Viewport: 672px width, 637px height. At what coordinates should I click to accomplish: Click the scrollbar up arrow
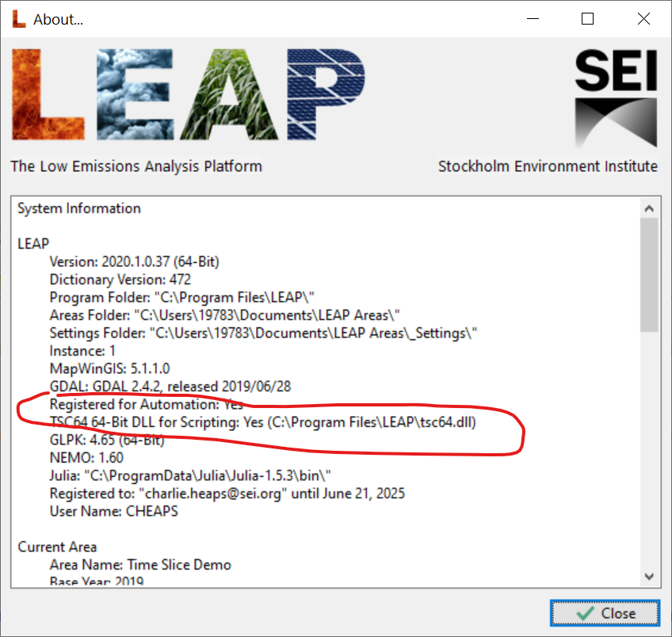coord(649,208)
